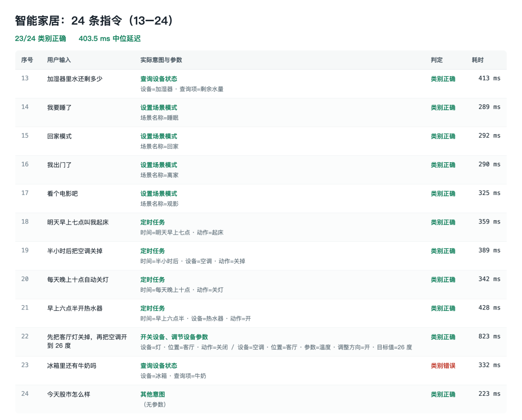Click the red "类别错误" verdict
Viewport: 522px width, 420px height.
(443, 366)
